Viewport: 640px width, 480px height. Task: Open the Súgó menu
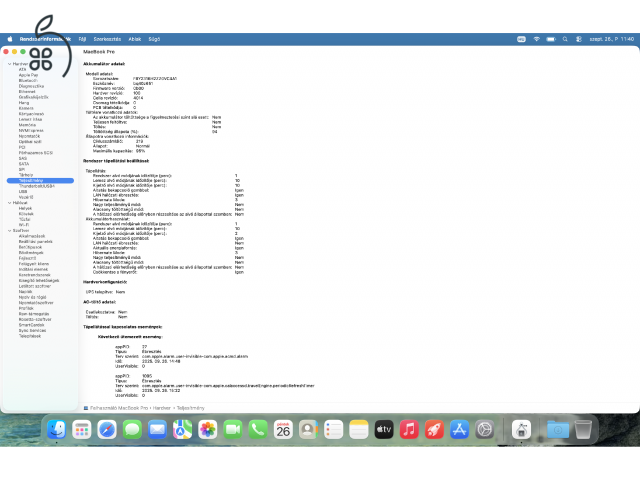point(154,39)
